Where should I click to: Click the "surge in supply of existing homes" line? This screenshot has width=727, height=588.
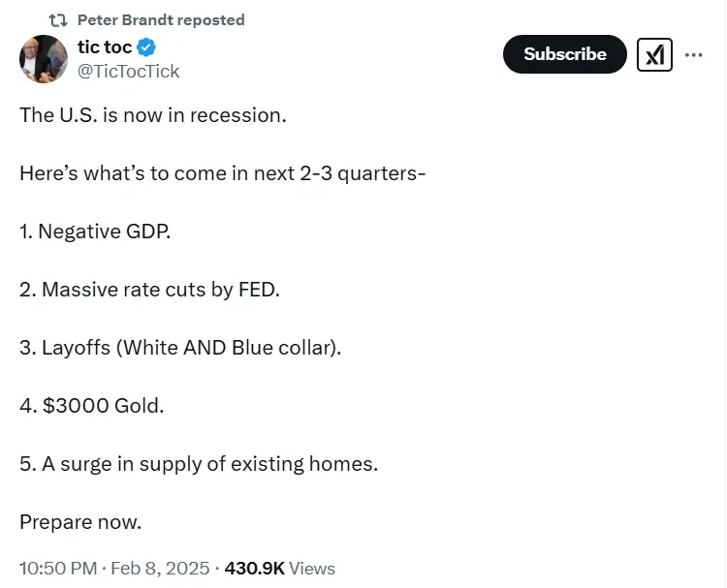coord(199,464)
